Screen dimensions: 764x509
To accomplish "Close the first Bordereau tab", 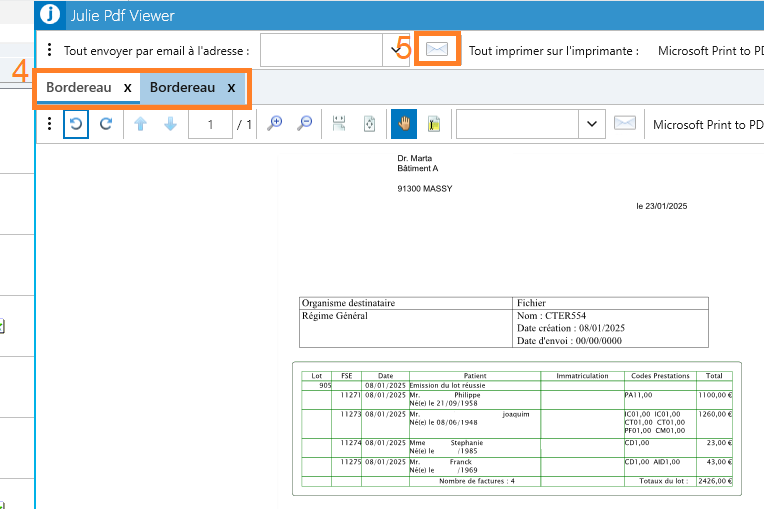I will pyautogui.click(x=127, y=88).
